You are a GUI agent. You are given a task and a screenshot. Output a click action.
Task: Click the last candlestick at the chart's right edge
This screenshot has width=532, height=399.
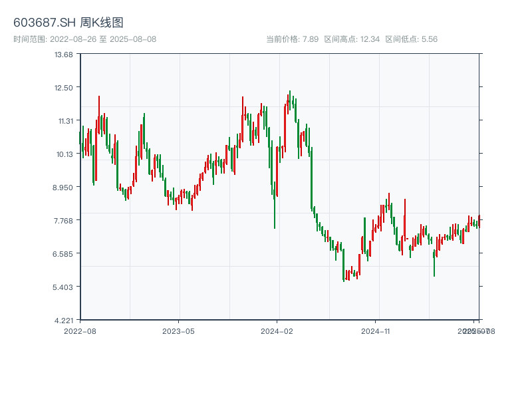[479, 221]
